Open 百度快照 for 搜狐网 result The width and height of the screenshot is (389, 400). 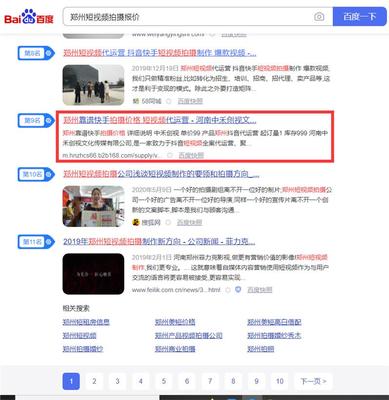pyautogui.click(x=189, y=222)
